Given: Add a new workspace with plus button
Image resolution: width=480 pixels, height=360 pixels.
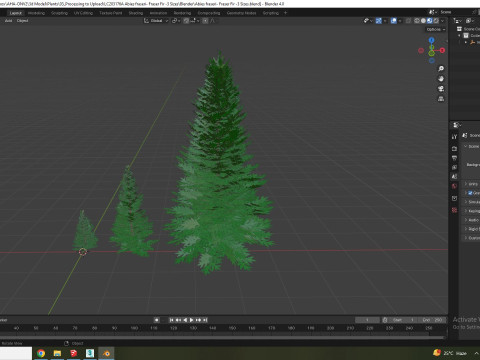Looking at the screenshot, I should point(285,13).
